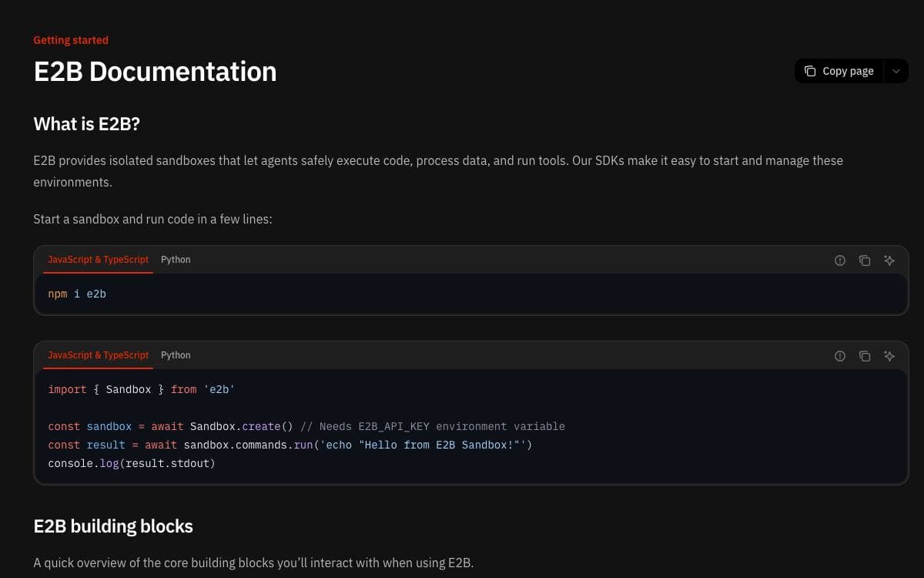Click the sandbox.commands.run echo code line
This screenshot has width=924, height=578.
point(290,445)
